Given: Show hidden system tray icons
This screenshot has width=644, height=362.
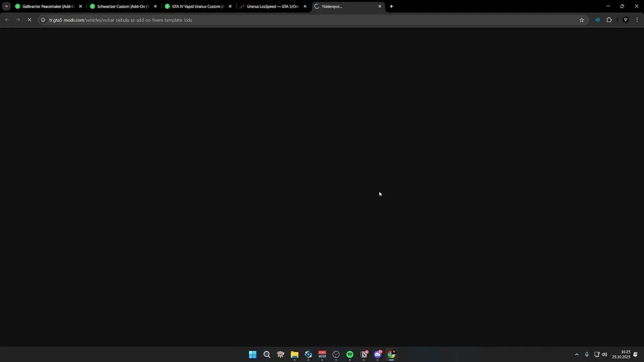Looking at the screenshot, I should (577, 354).
